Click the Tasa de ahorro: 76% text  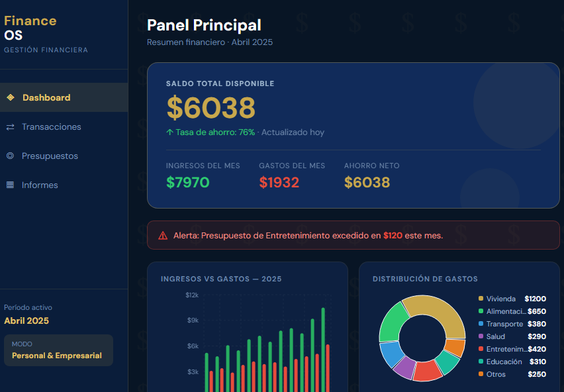pos(215,132)
